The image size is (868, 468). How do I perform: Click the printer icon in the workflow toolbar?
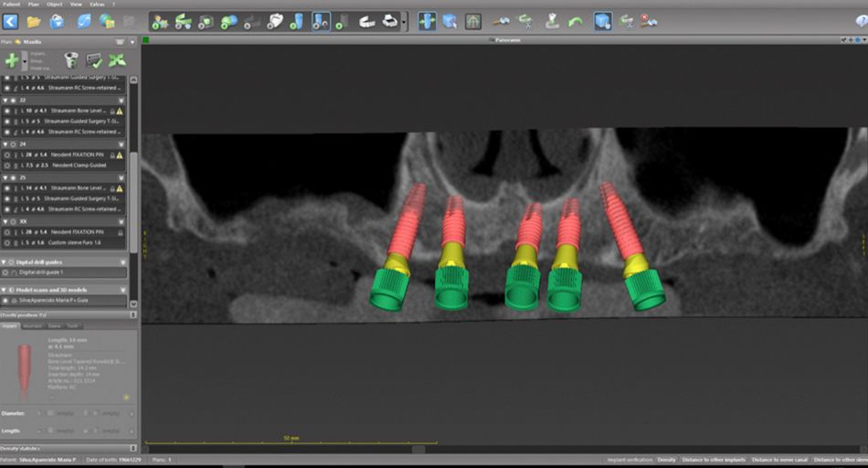[x=390, y=22]
